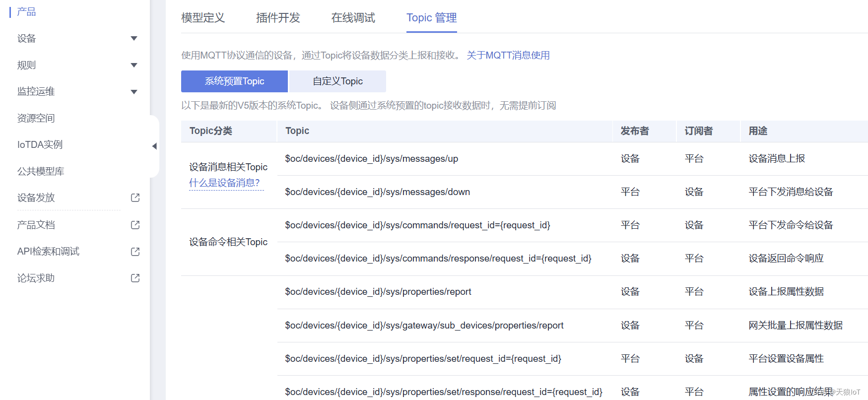This screenshot has width=868, height=400.
Task: Open API检索和调试 external link icon
Action: 135,252
